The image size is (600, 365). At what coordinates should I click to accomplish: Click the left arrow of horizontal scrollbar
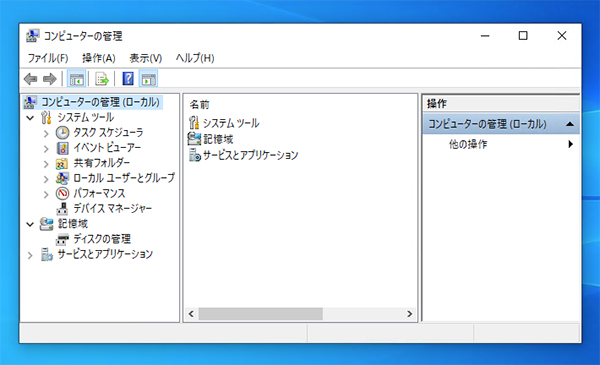point(191,314)
